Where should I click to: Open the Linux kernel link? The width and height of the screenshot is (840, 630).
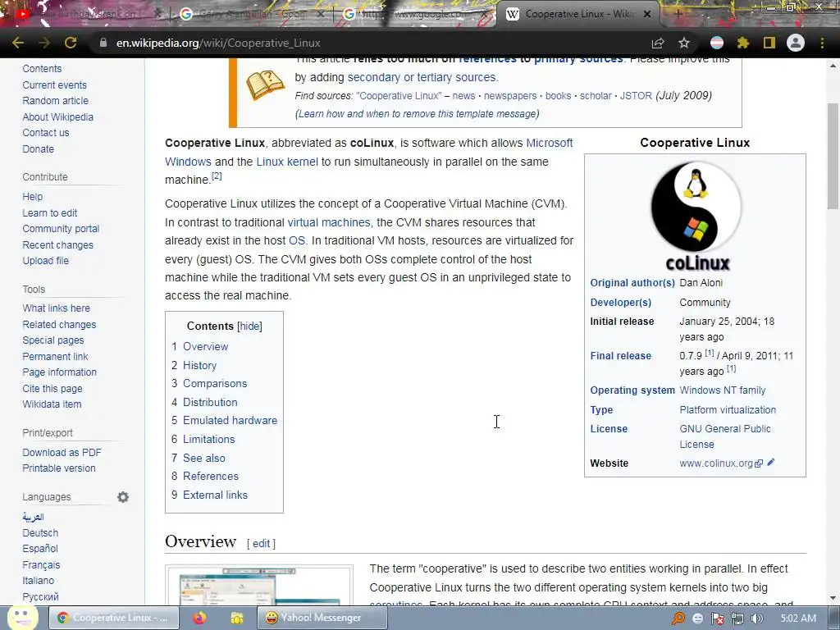point(286,162)
